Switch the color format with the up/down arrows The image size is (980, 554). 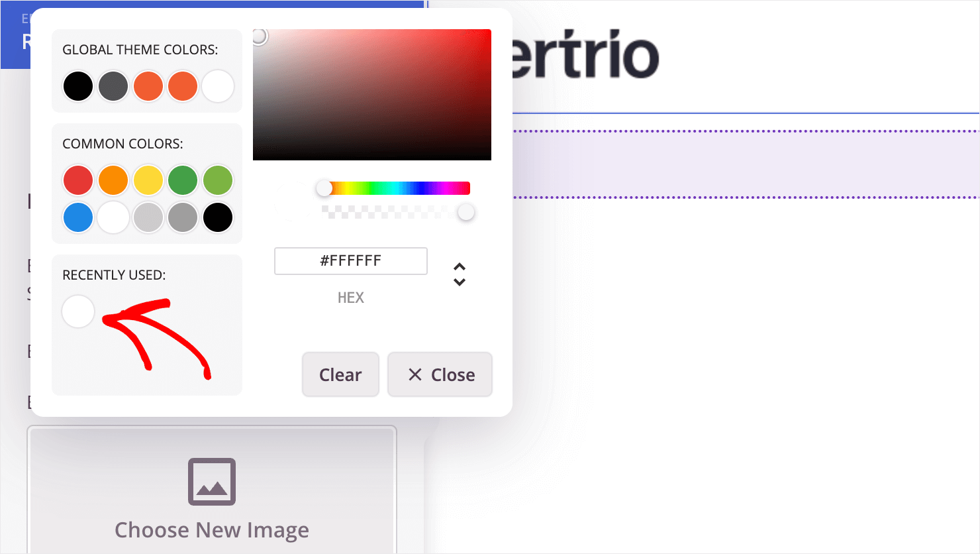(460, 274)
